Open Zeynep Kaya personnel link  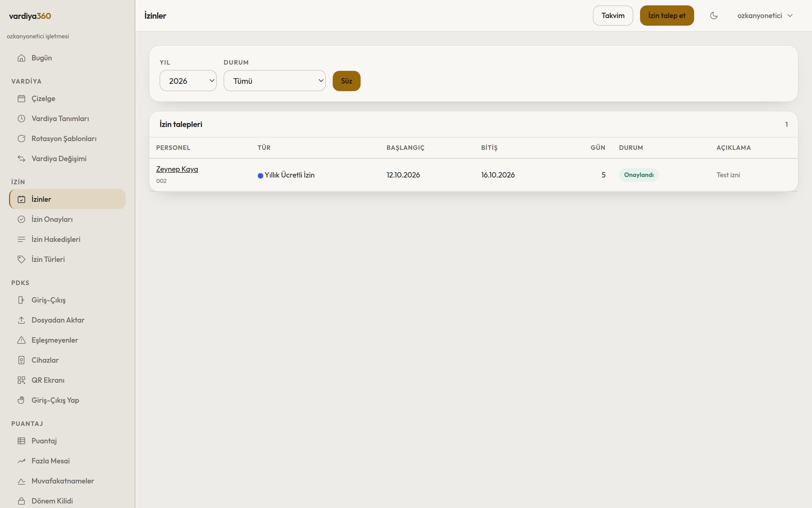(177, 169)
